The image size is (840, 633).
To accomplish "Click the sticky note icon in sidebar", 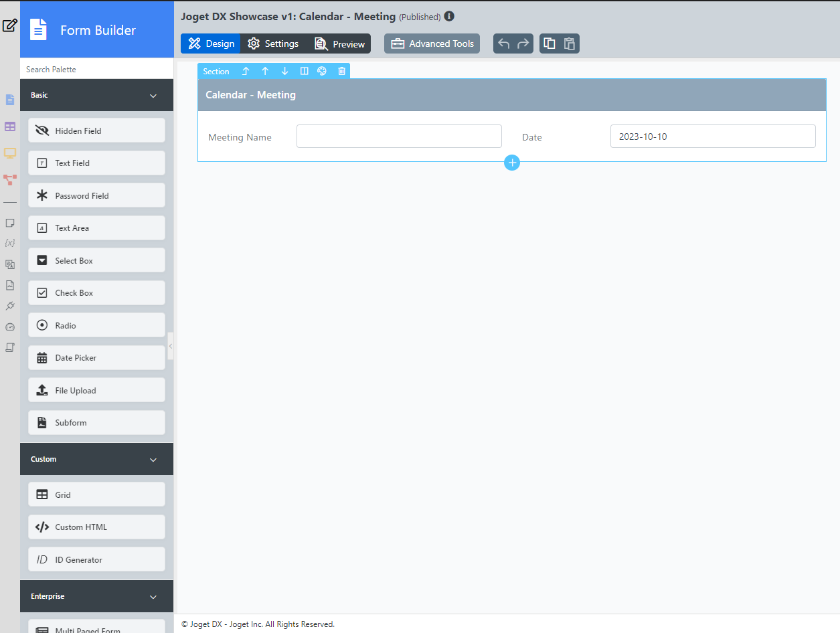I will click(x=10, y=223).
